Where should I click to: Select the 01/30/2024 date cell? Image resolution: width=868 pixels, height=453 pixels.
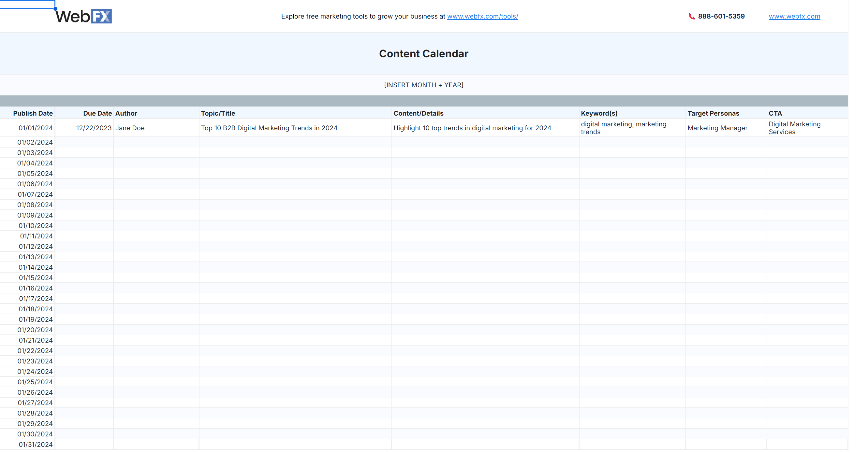(x=27, y=434)
